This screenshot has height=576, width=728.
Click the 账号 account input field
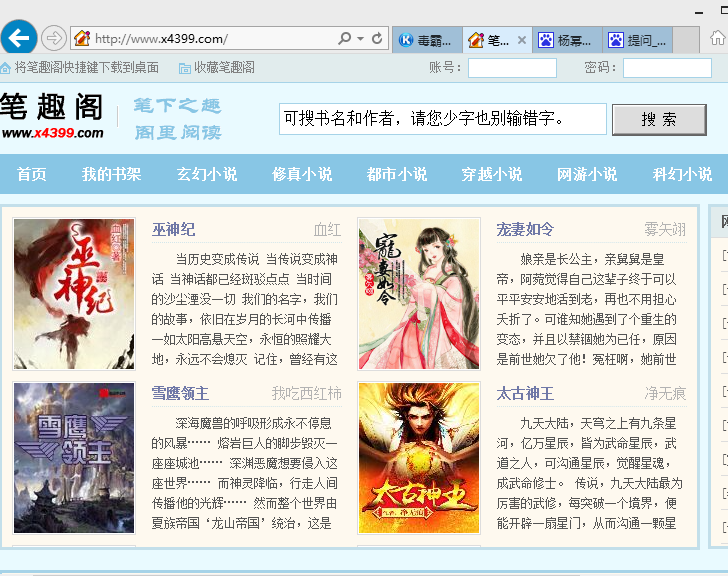tap(512, 68)
